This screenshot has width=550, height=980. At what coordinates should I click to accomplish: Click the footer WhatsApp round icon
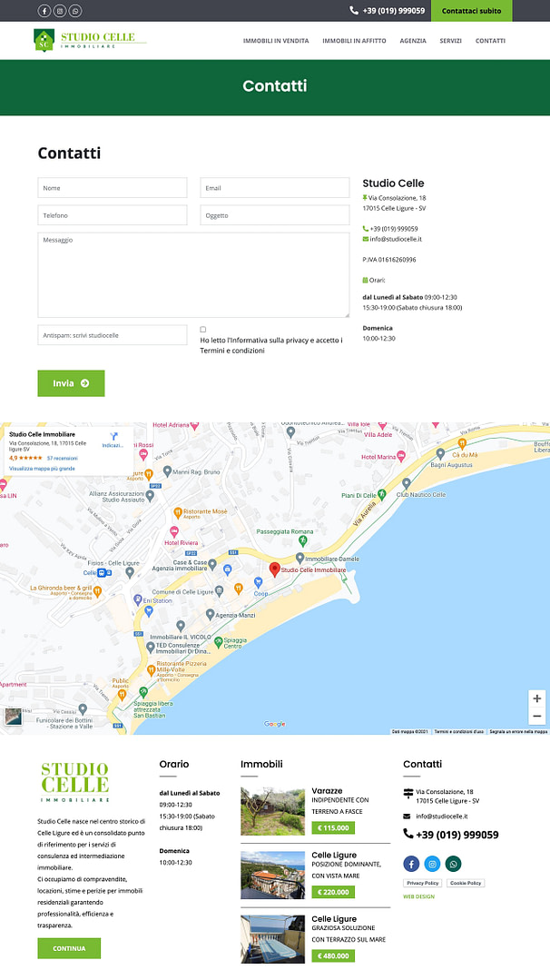click(453, 864)
